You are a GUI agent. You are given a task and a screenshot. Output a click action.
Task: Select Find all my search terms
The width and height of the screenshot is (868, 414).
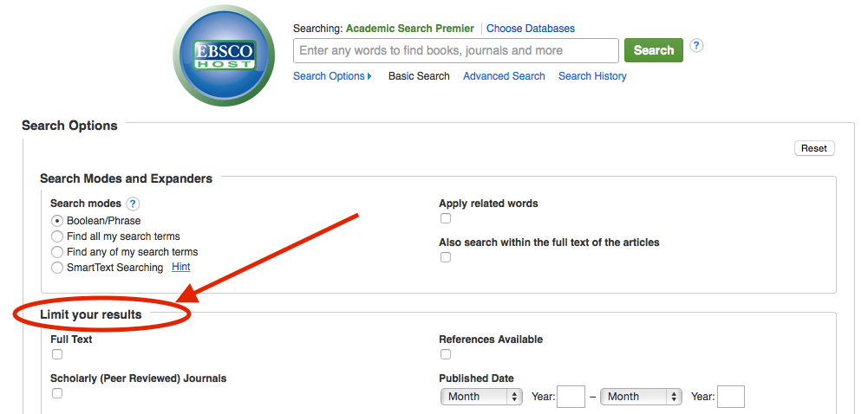(57, 236)
